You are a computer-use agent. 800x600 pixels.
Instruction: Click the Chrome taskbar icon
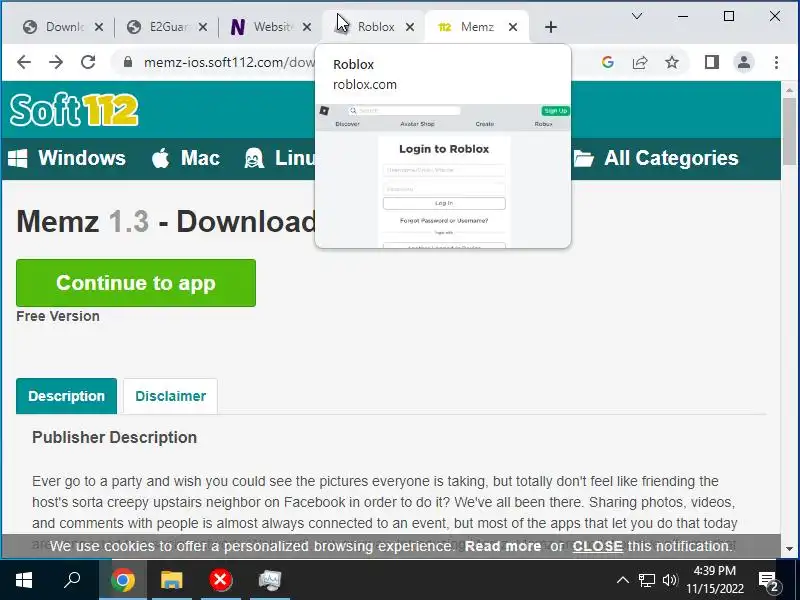[x=122, y=580]
